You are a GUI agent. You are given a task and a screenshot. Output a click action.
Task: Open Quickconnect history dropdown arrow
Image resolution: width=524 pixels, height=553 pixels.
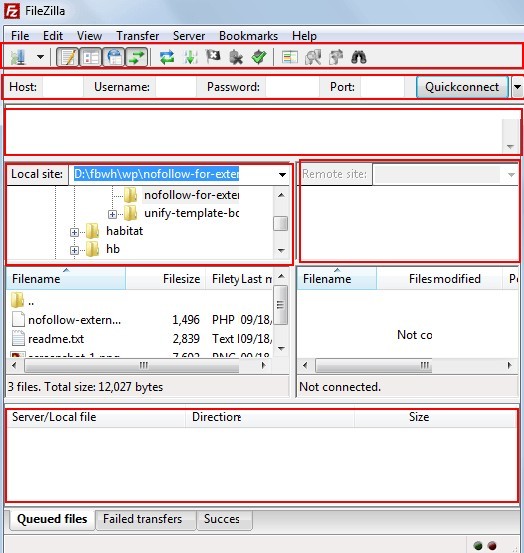coord(517,87)
